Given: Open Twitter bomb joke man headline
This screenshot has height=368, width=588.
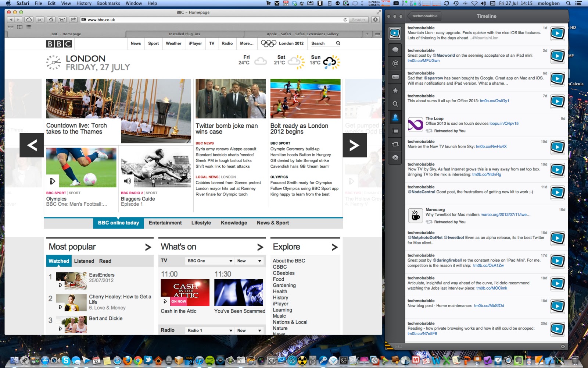Looking at the screenshot, I should pyautogui.click(x=227, y=129).
